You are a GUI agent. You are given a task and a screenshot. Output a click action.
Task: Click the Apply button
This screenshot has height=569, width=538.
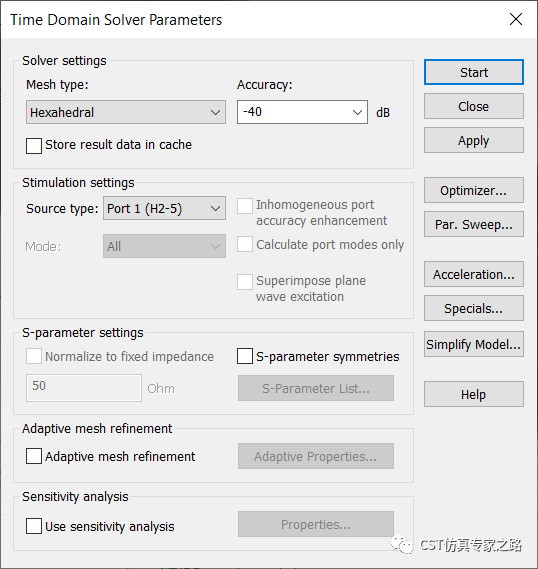(473, 140)
